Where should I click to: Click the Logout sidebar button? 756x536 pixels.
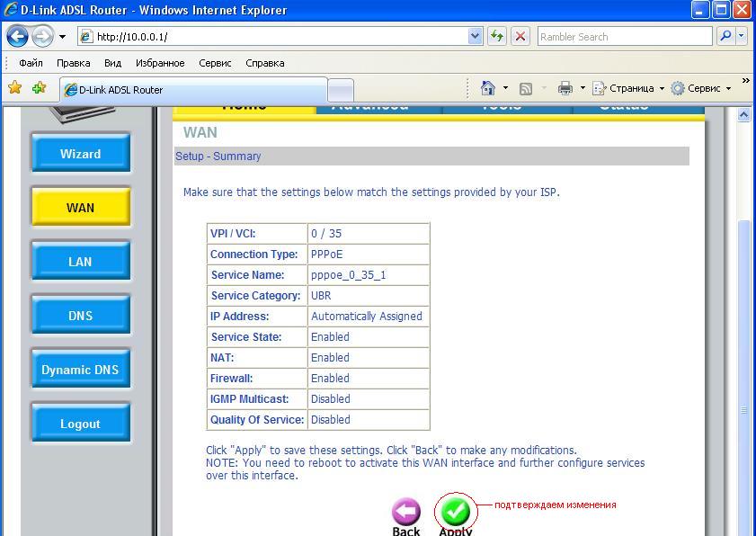click(x=81, y=424)
